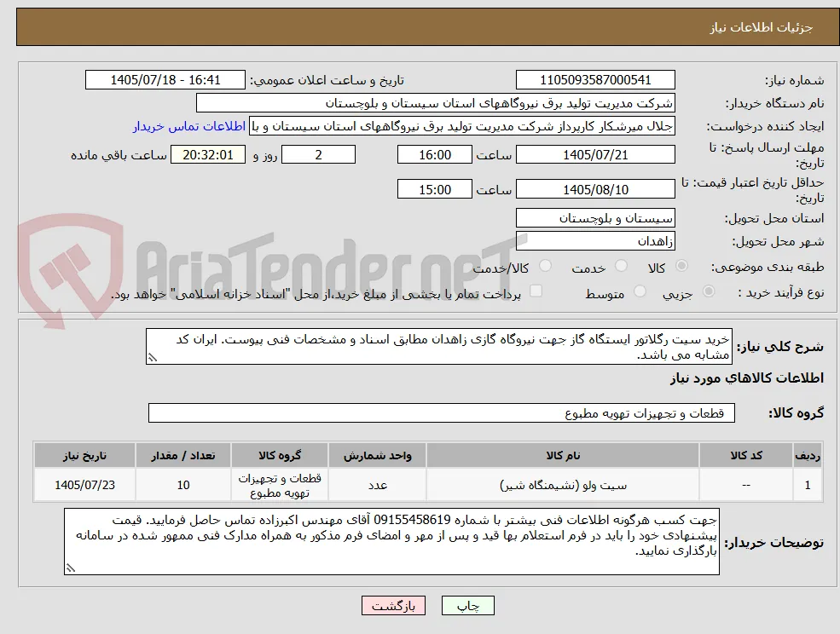Click the بازگشت (back) button
Viewport: 840px width, 634px height.
(x=393, y=606)
